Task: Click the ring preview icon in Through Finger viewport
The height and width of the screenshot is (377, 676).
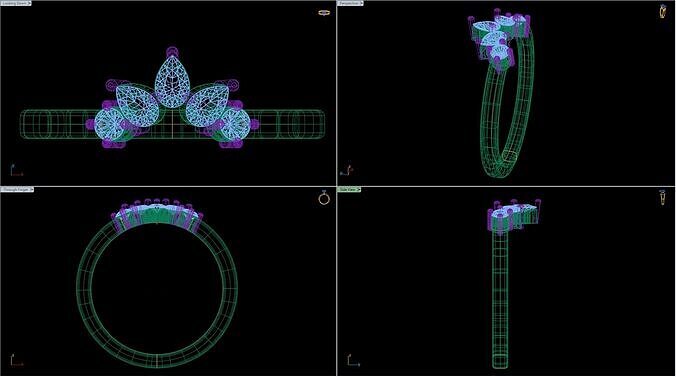Action: (324, 198)
